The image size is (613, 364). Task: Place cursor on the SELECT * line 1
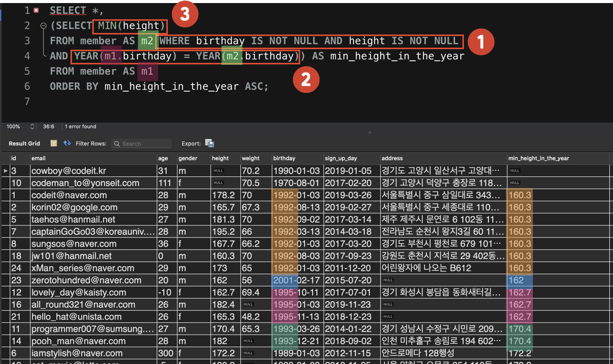[77, 10]
